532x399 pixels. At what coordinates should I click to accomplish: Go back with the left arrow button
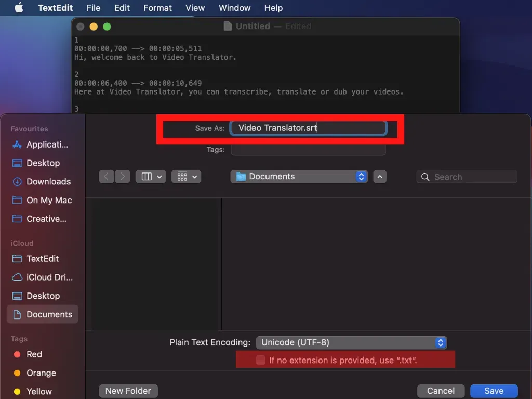(x=107, y=177)
